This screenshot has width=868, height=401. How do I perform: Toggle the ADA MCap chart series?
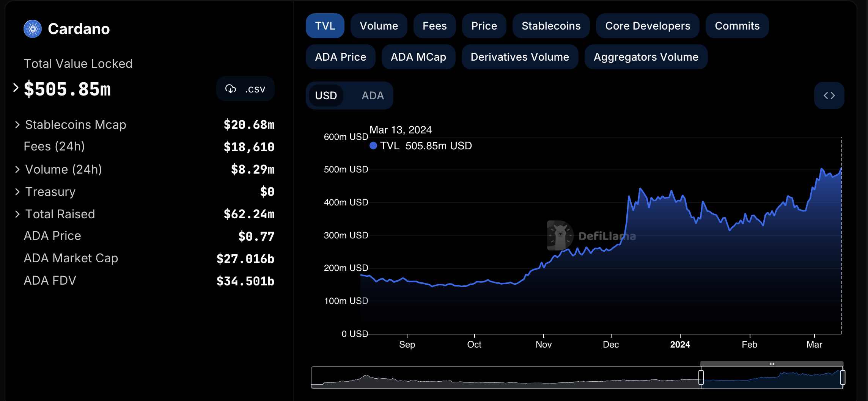coord(418,57)
